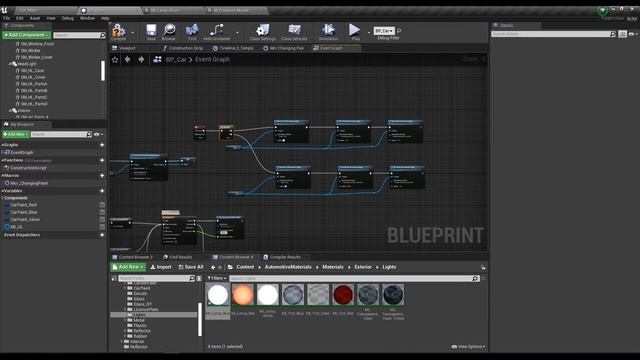Open Play options dropdown arrow

point(369,32)
